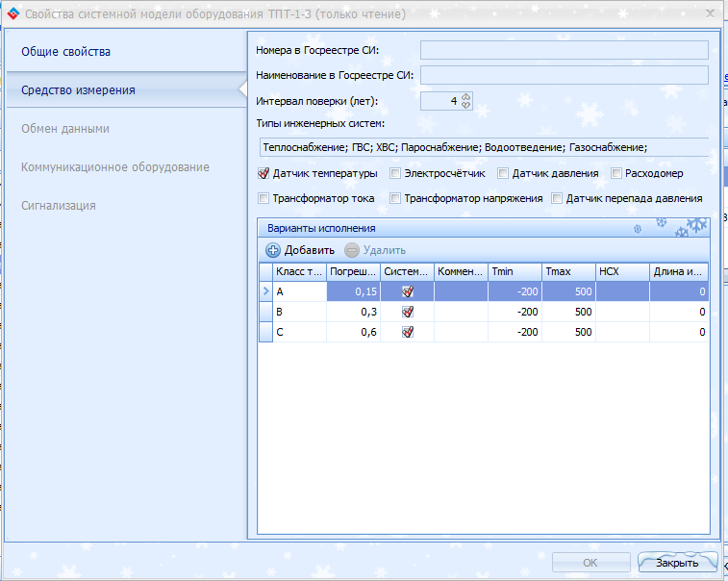
Task: Click the row indicator arrow for row A
Action: (265, 291)
